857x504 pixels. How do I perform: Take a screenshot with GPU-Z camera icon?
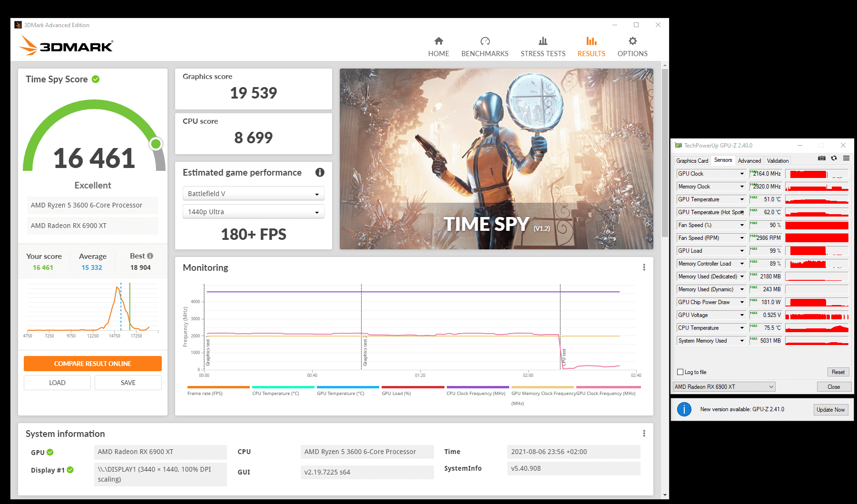point(822,158)
